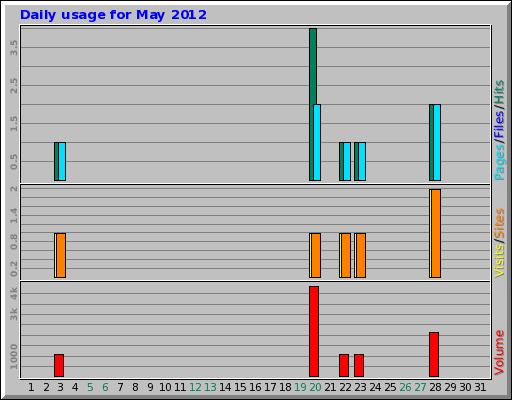Viewport: 512px width, 400px height.
Task: Click green day label 6 on the x-axis
Action: [105, 387]
